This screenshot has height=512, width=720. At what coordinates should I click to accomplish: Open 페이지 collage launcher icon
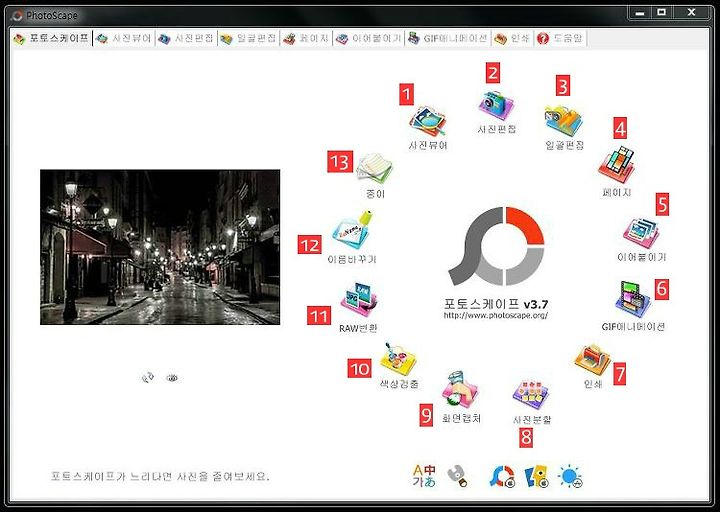pyautogui.click(x=617, y=164)
